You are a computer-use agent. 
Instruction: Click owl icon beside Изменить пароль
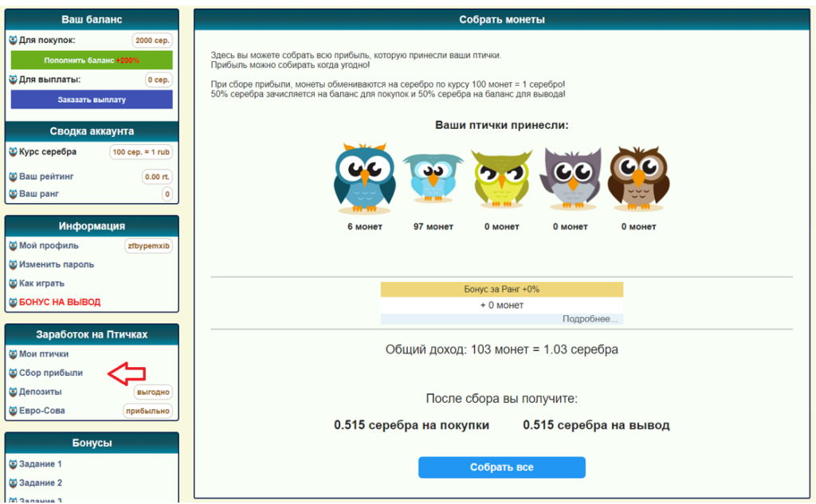coord(13,265)
